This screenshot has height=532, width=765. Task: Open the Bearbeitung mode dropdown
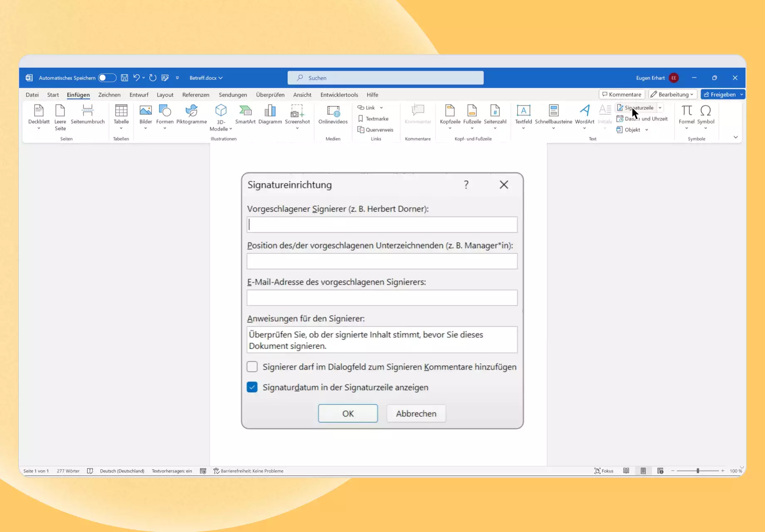coord(673,94)
